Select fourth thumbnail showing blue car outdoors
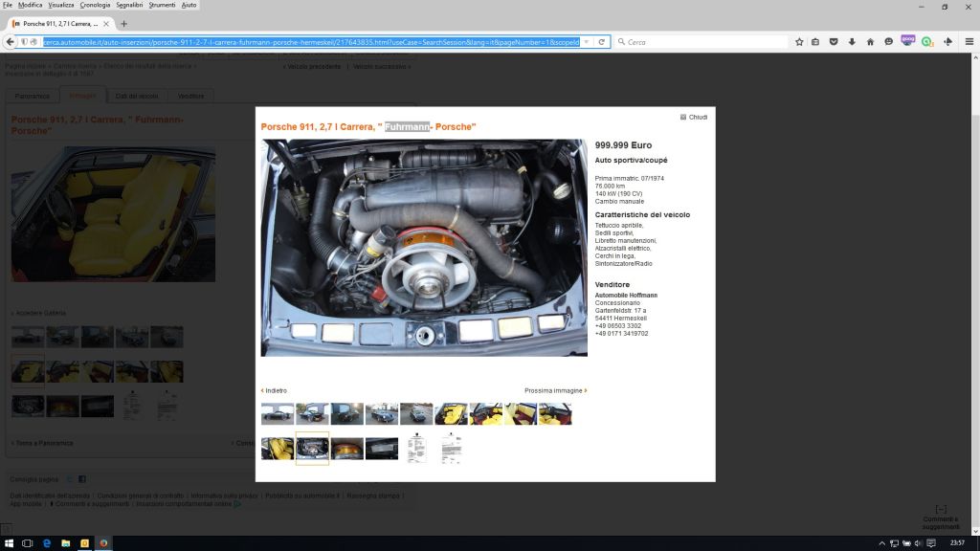 pos(381,413)
